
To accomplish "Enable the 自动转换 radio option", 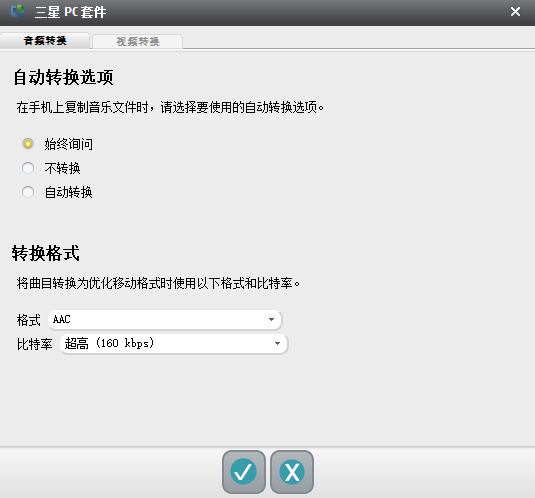I will 28,192.
